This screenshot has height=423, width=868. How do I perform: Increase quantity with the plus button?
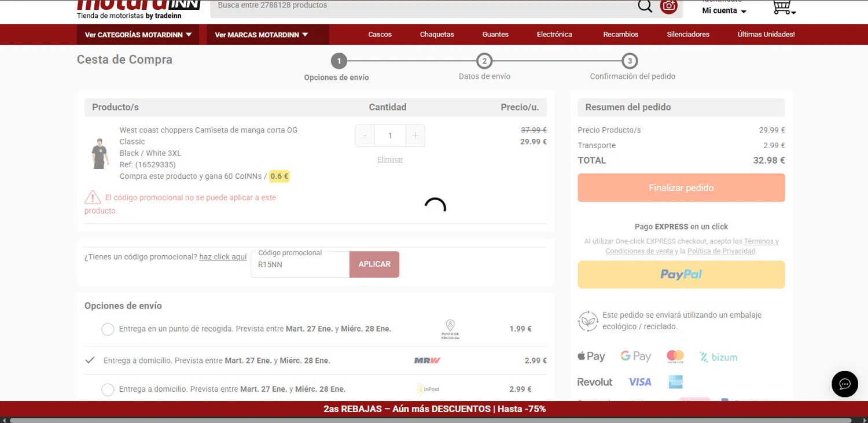pos(415,136)
